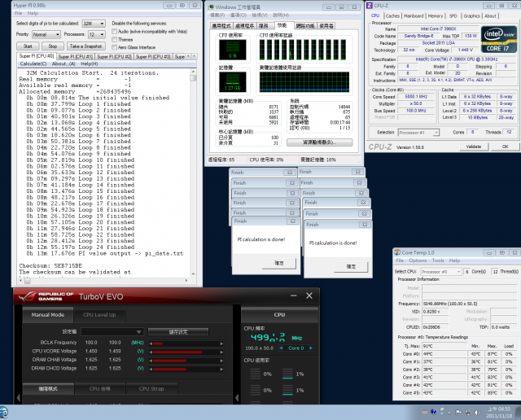Open About..(A) menu in Super PI
The height and width of the screenshot is (420, 521).
click(63, 63)
